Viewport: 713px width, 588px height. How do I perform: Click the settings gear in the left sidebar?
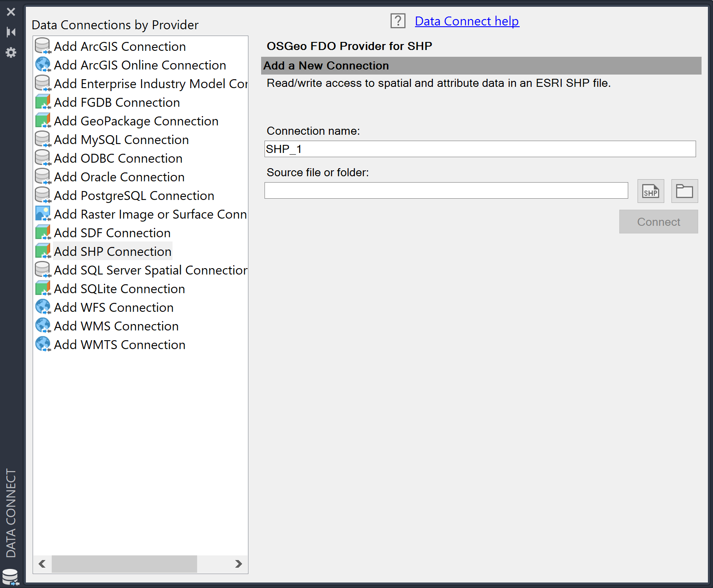pos(11,52)
